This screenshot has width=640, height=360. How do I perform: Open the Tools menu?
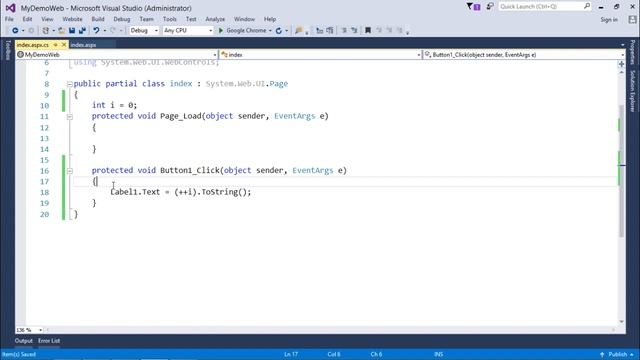pos(169,19)
